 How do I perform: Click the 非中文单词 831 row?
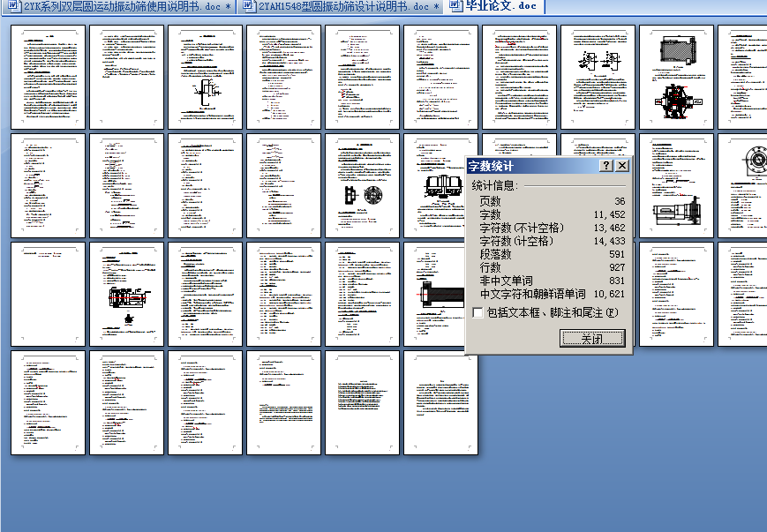(552, 281)
